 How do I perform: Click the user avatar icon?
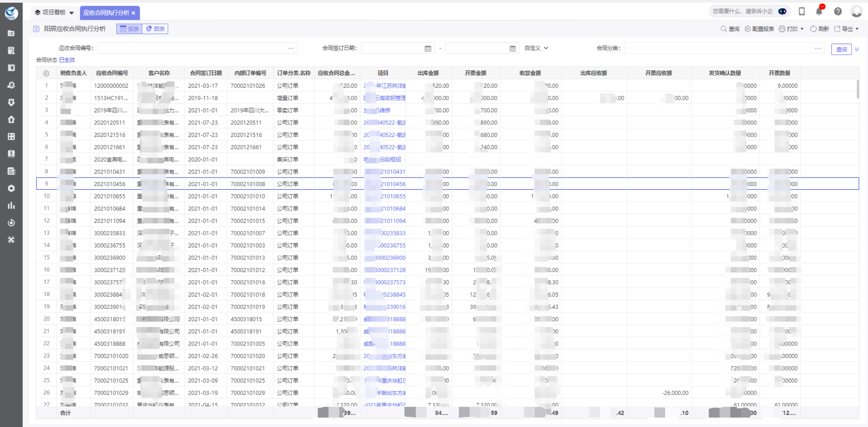pos(856,11)
